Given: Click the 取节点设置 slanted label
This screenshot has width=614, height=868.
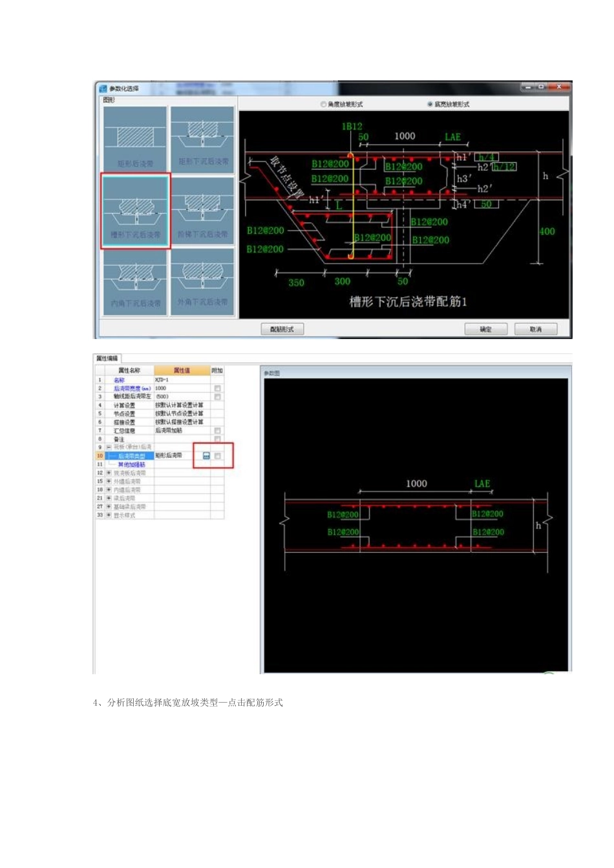Looking at the screenshot, I should coord(287,177).
